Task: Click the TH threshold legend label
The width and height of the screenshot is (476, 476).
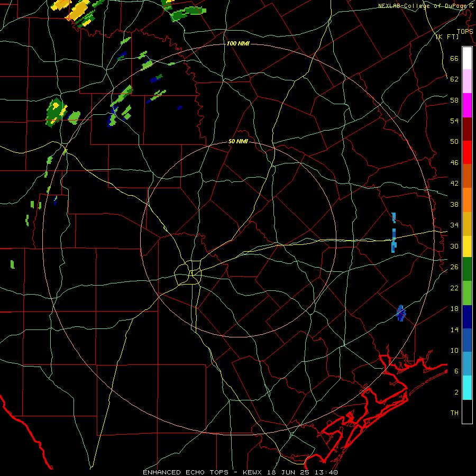Action: point(454,413)
